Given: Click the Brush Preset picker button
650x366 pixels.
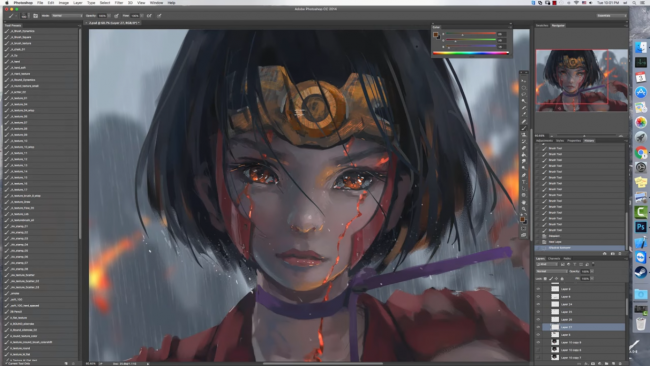Looking at the screenshot, I should (24, 16).
